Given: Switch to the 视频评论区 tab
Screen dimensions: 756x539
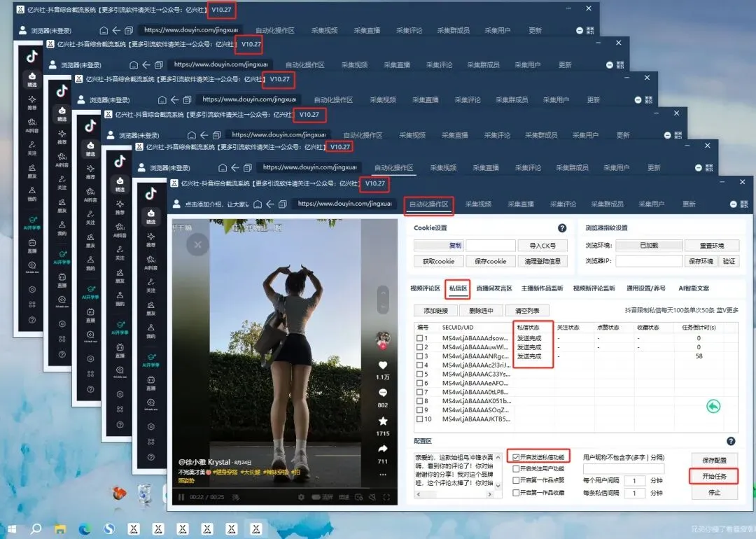Looking at the screenshot, I should (425, 288).
